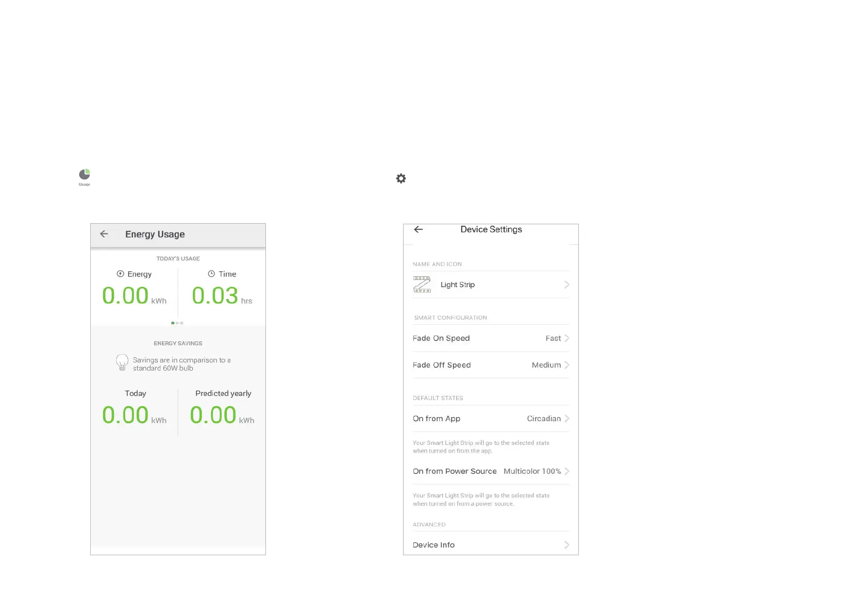Go back from Energy Usage screen
Image resolution: width=868 pixels, height=614 pixels.
coord(104,234)
